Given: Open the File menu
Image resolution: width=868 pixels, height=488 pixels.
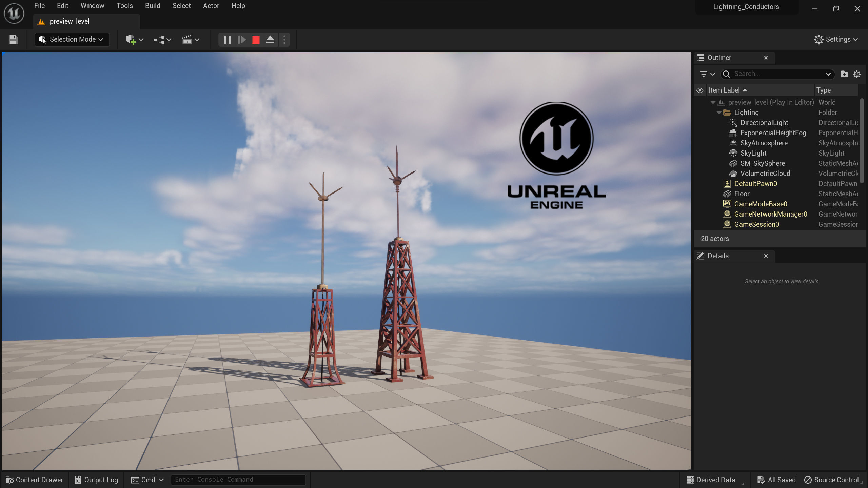Looking at the screenshot, I should (39, 6).
